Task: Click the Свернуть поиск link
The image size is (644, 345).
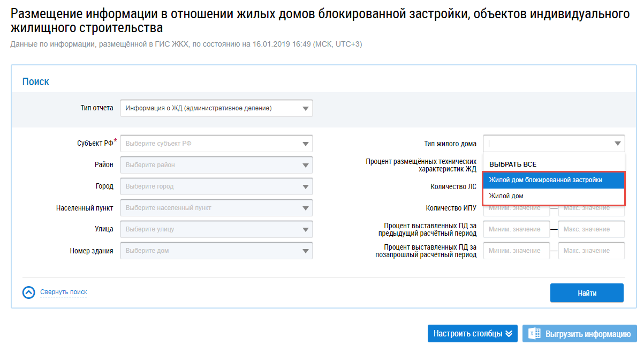Action: pyautogui.click(x=63, y=292)
